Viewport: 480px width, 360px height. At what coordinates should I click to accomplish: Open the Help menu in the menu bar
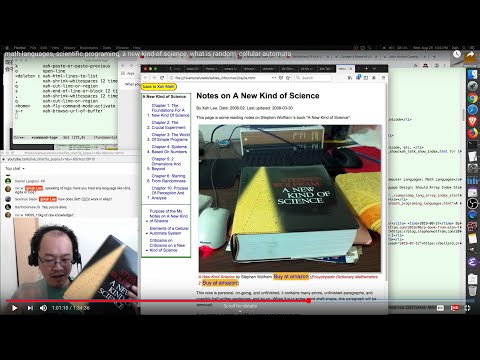coord(137,48)
